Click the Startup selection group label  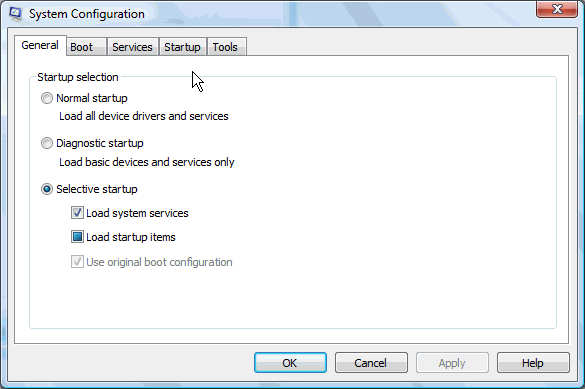pos(78,77)
